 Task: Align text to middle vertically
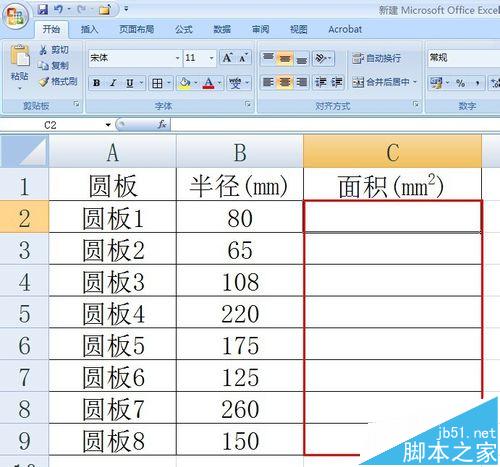[284, 58]
